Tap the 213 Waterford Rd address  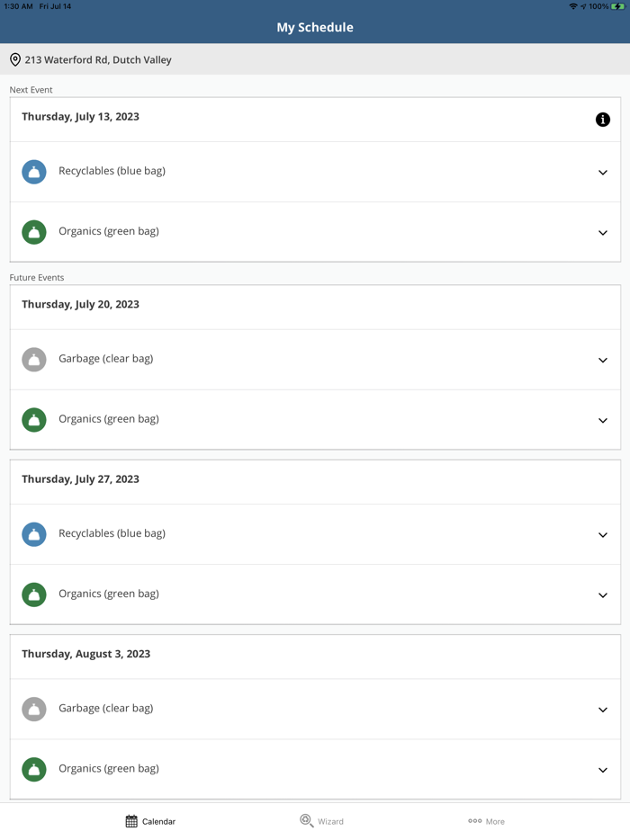point(98,60)
